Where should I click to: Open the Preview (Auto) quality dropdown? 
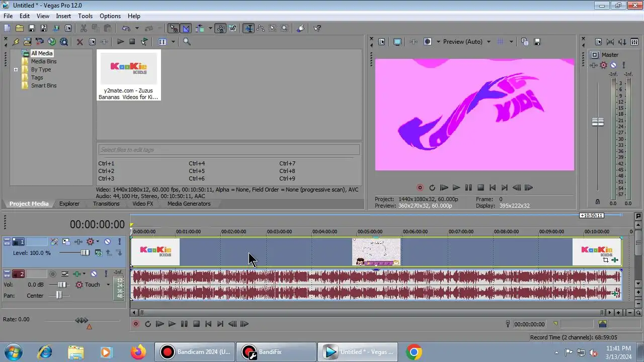pos(488,42)
